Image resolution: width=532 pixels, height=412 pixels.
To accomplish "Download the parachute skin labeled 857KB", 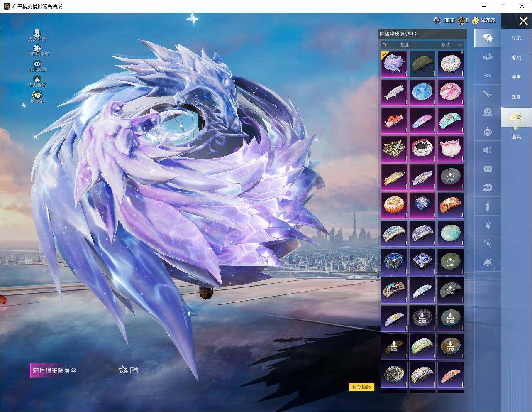I will point(450,290).
